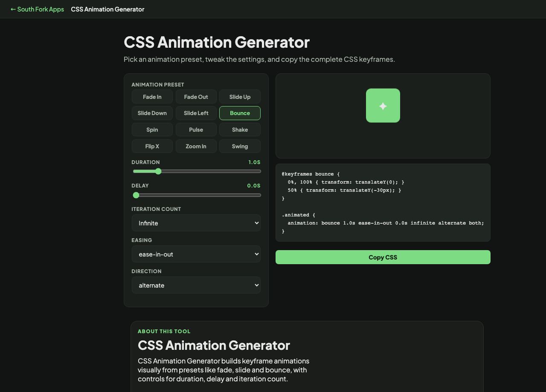Click the 'Animation Preset' section label
This screenshot has width=546, height=392.
(x=158, y=85)
